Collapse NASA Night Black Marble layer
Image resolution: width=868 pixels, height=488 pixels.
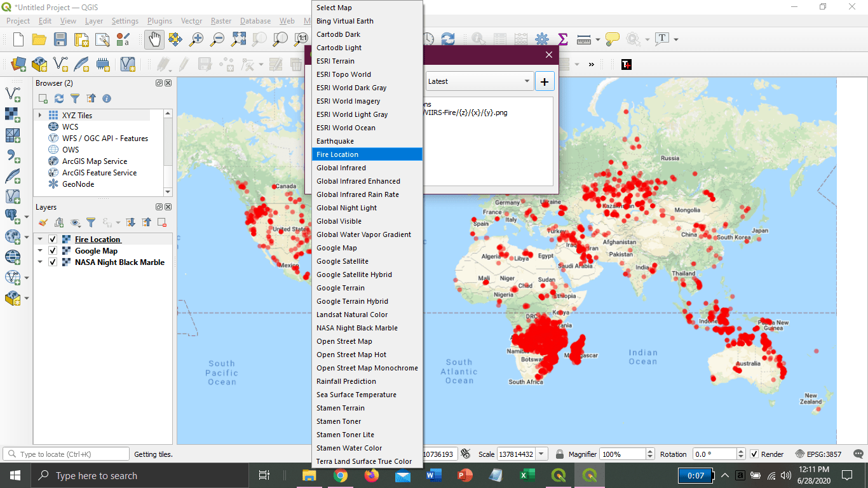tap(40, 262)
